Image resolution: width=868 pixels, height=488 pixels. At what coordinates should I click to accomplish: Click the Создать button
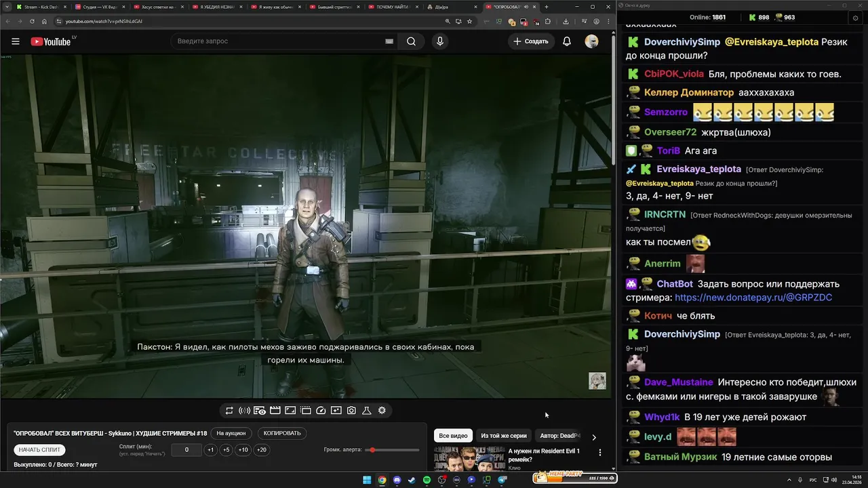531,41
